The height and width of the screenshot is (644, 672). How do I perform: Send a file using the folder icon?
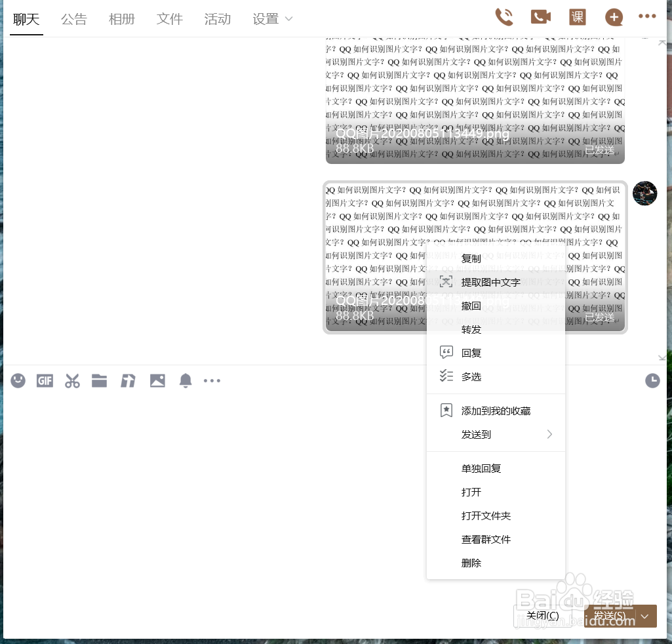click(99, 380)
